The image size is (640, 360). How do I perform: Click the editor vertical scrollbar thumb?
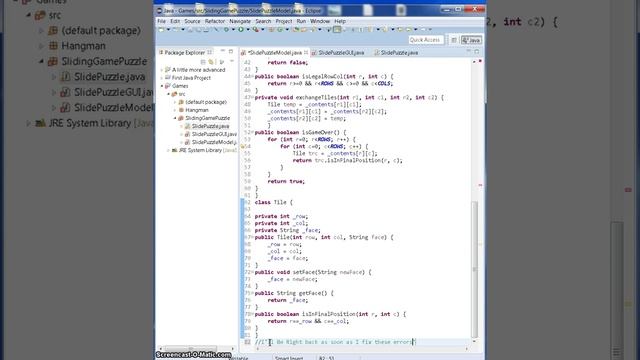click(x=474, y=269)
